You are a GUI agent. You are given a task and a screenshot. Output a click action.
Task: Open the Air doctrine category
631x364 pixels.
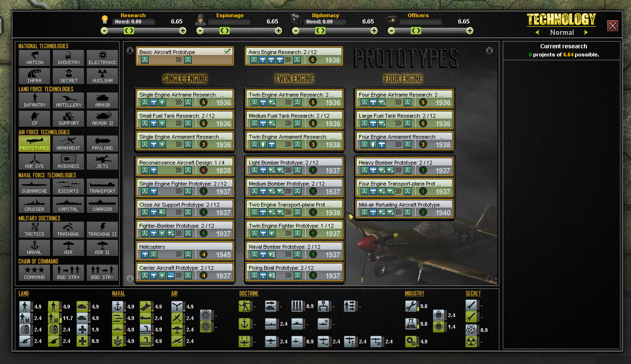click(x=68, y=248)
